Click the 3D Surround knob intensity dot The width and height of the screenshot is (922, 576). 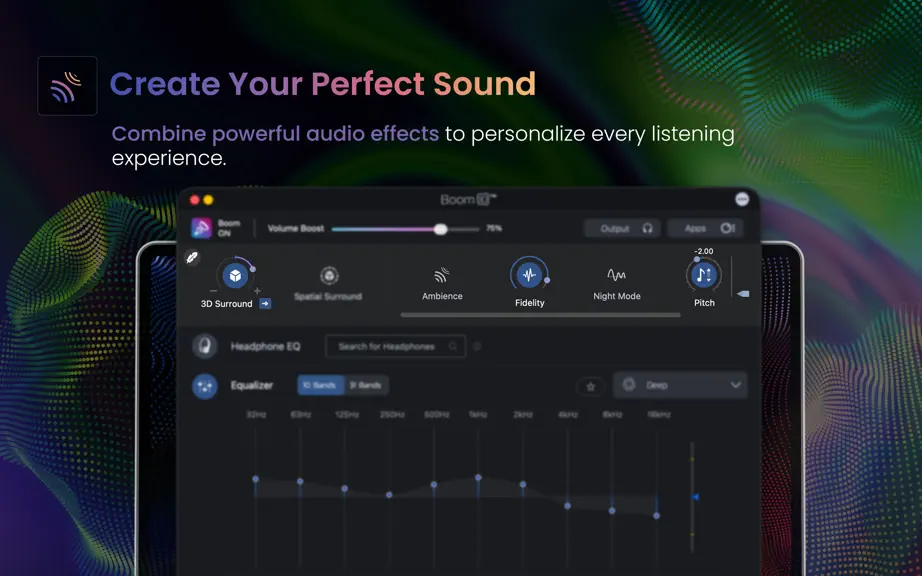click(253, 269)
